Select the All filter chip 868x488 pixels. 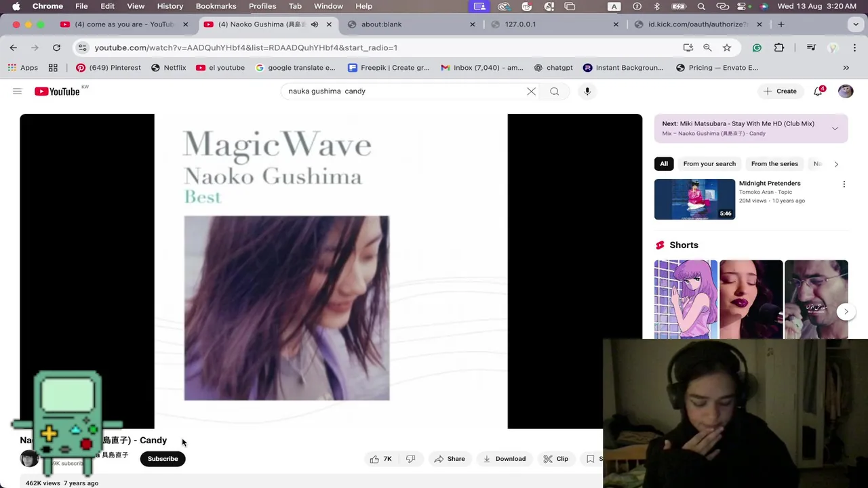coord(664,163)
